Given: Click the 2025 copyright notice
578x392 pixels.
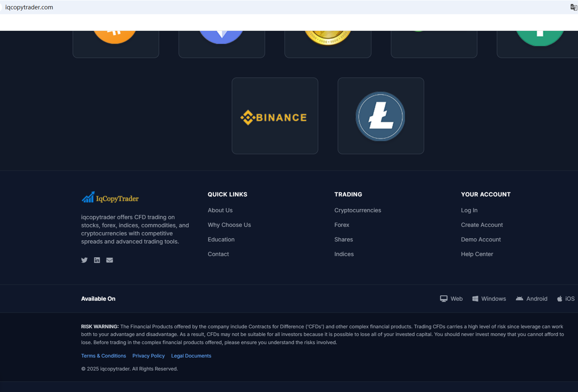Looking at the screenshot, I should pos(129,369).
